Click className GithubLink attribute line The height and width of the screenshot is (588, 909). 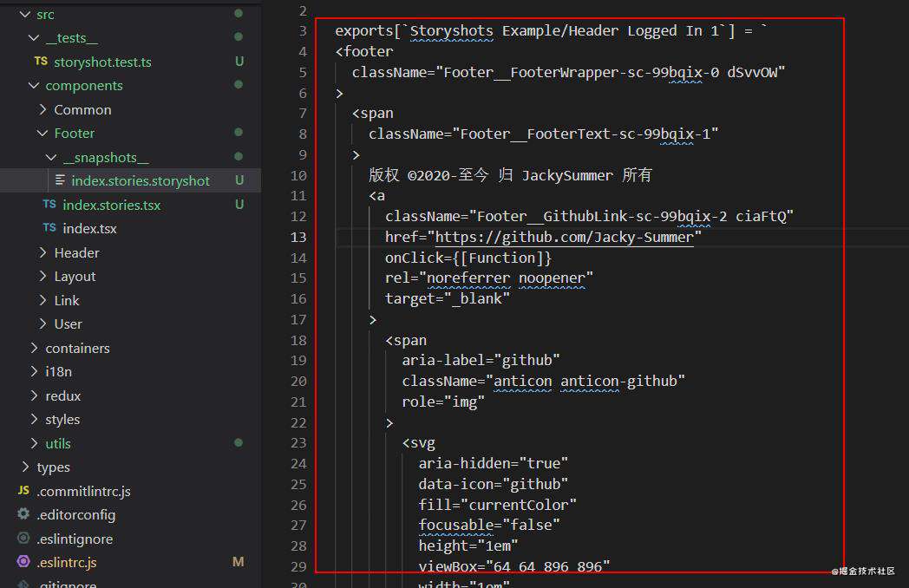tap(589, 216)
